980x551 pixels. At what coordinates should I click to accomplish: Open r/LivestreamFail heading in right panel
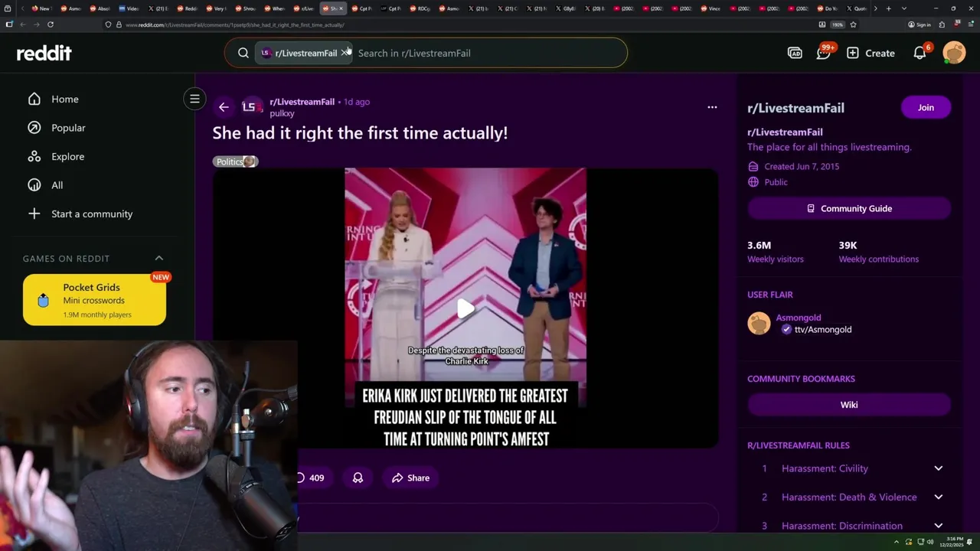795,108
